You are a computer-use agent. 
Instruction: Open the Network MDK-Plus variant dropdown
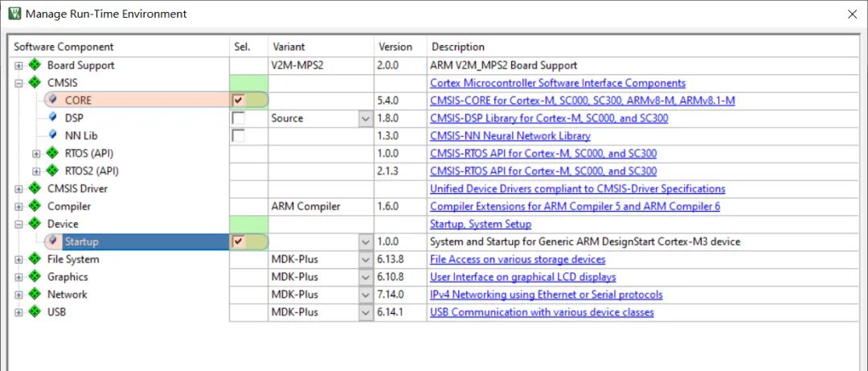click(x=366, y=295)
